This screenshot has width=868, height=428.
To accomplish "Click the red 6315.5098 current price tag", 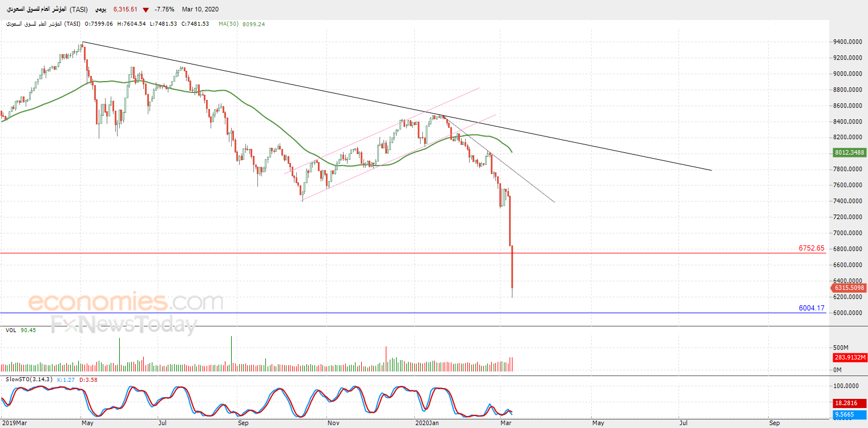I will pos(850,288).
